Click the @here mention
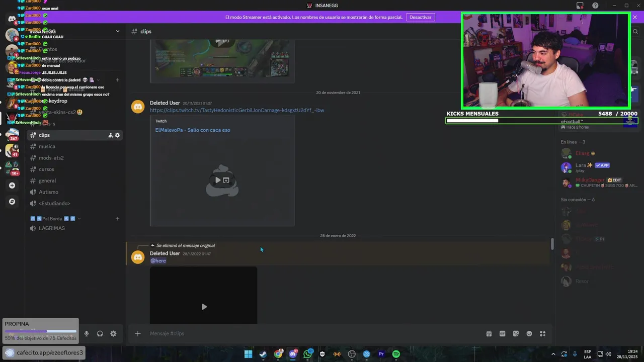This screenshot has width=644, height=362. click(158, 260)
